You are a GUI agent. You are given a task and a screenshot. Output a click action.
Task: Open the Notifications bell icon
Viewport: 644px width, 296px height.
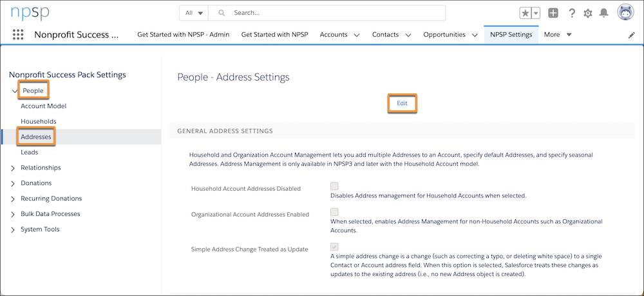pyautogui.click(x=603, y=13)
